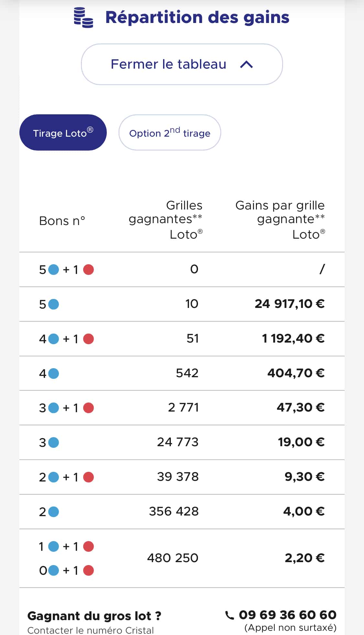
Task: Click the phone icon next to Cristal number
Action: [x=229, y=615]
